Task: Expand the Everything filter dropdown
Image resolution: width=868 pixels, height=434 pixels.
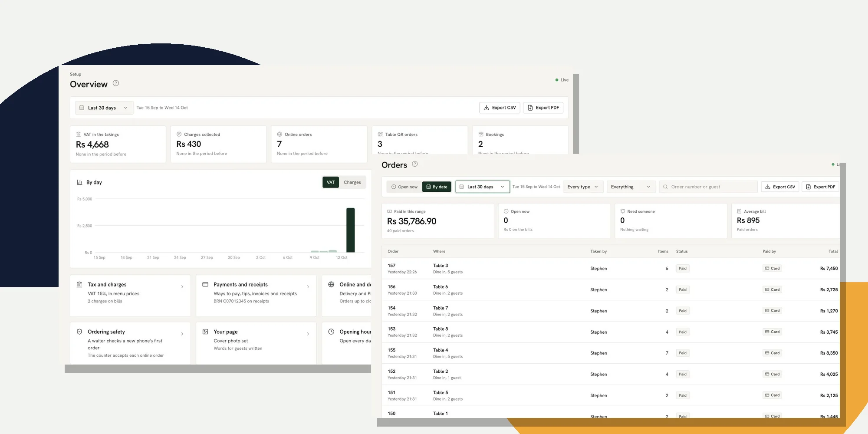Action: (631, 187)
